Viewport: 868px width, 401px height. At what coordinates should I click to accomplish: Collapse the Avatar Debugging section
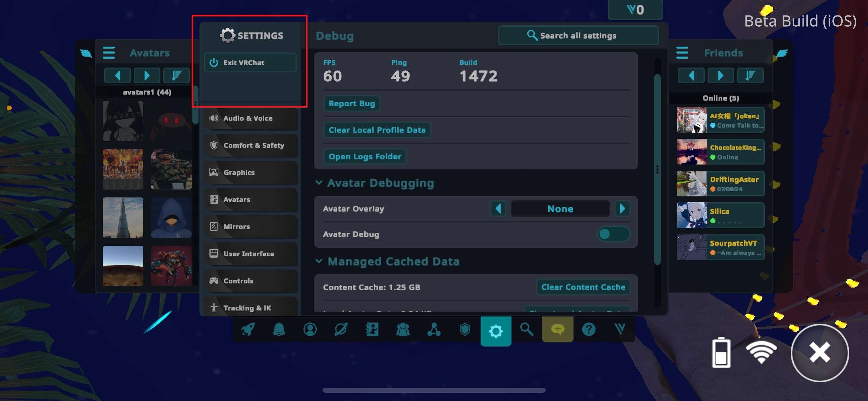click(x=319, y=183)
